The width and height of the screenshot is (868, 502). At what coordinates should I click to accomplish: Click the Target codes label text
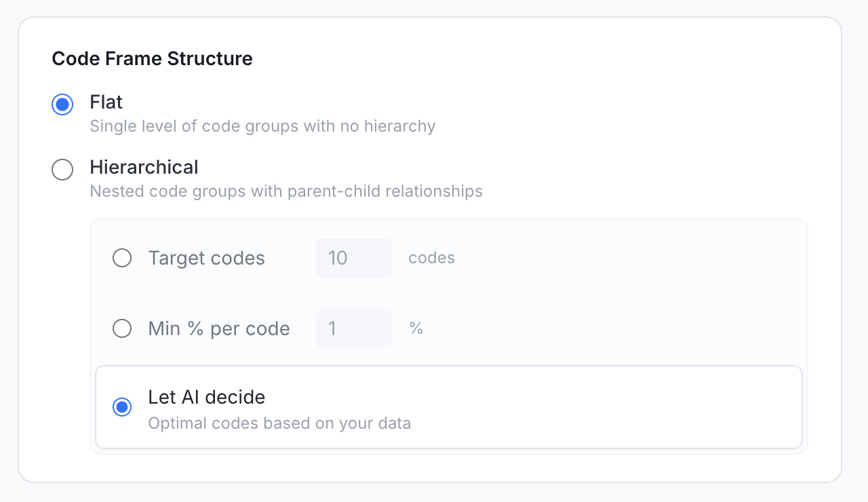point(206,258)
